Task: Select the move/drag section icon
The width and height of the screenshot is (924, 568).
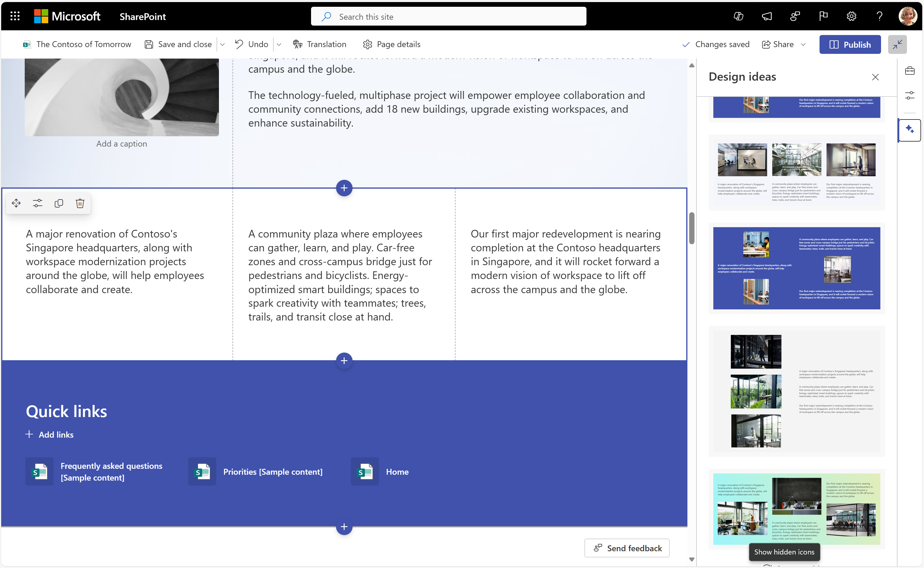Action: tap(16, 203)
